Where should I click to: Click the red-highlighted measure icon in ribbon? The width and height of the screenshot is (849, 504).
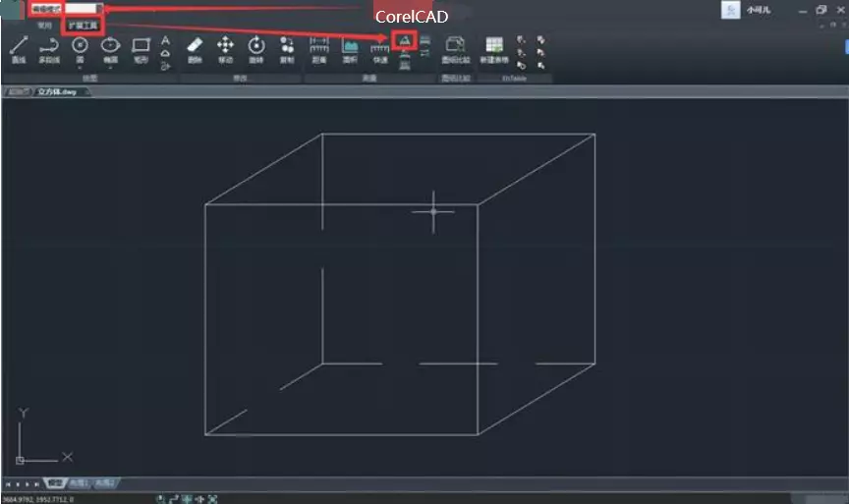click(x=405, y=40)
